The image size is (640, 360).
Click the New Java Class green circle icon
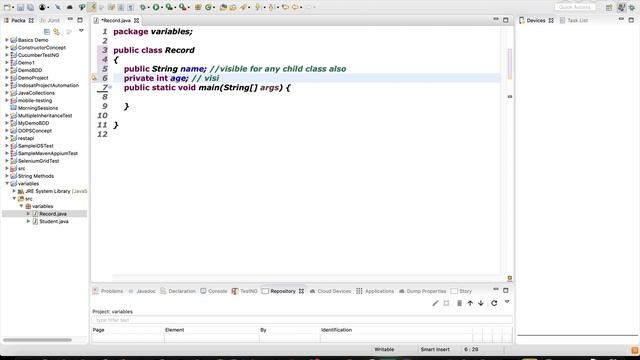[208, 7]
